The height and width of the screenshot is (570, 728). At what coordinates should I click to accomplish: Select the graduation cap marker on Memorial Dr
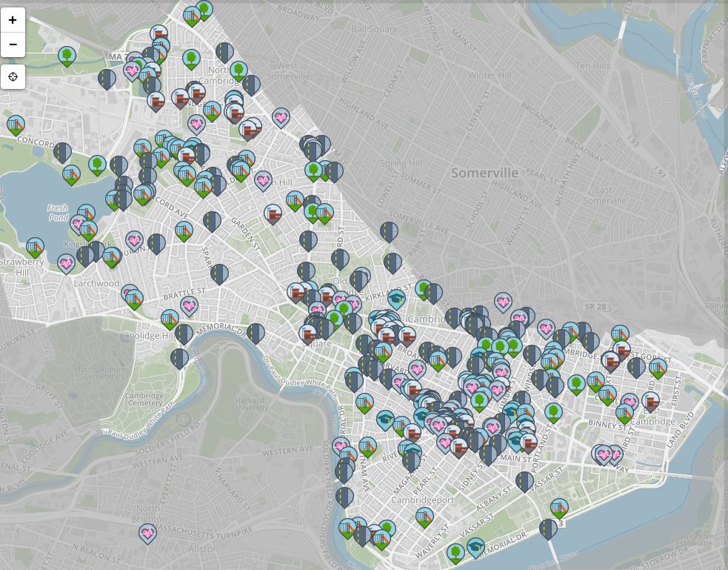[x=475, y=547]
